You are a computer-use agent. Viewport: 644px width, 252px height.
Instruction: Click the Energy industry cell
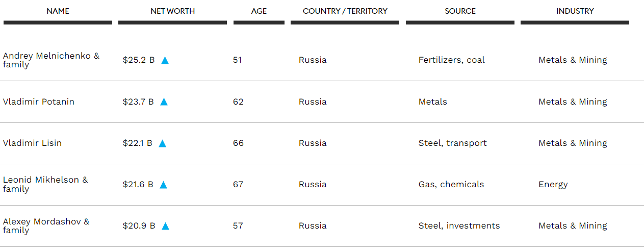click(553, 184)
